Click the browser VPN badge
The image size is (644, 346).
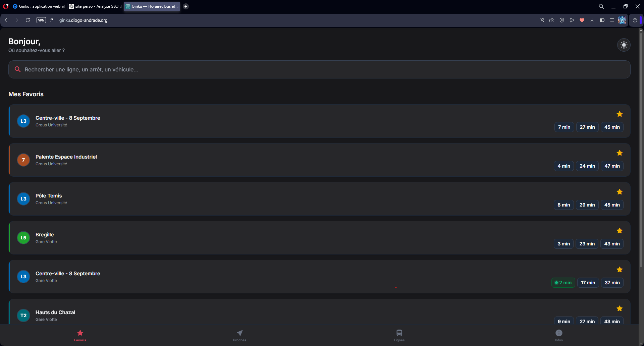click(41, 20)
